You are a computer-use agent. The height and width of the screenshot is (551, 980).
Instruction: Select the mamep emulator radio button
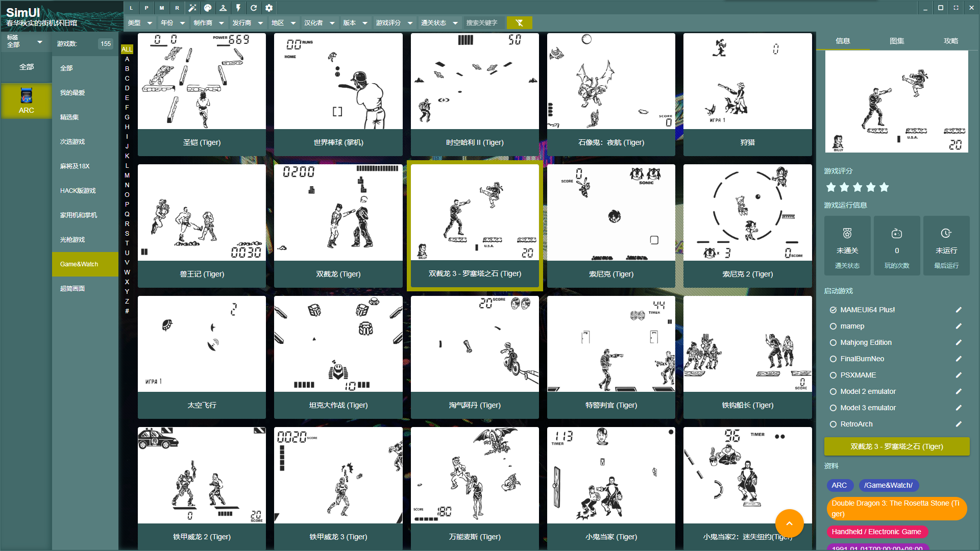(x=833, y=326)
